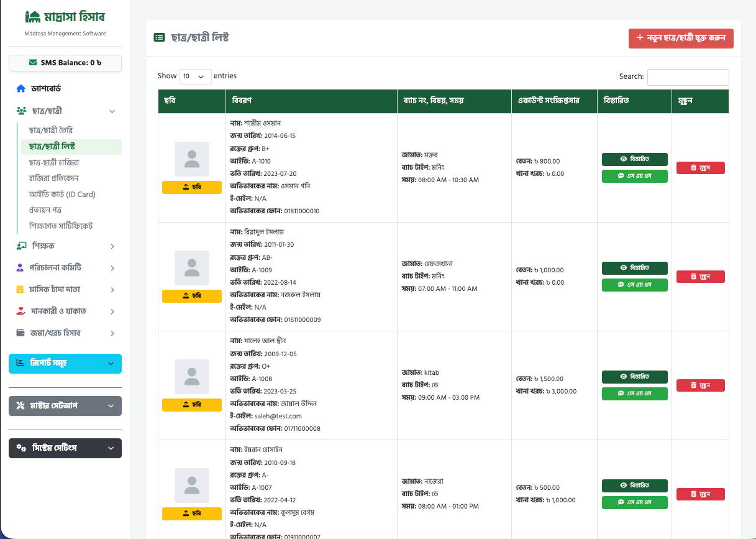The image size is (756, 539).
Task: Sort by the ব্যাচ নং, বিষয়, সময় header
Action: tap(454, 101)
